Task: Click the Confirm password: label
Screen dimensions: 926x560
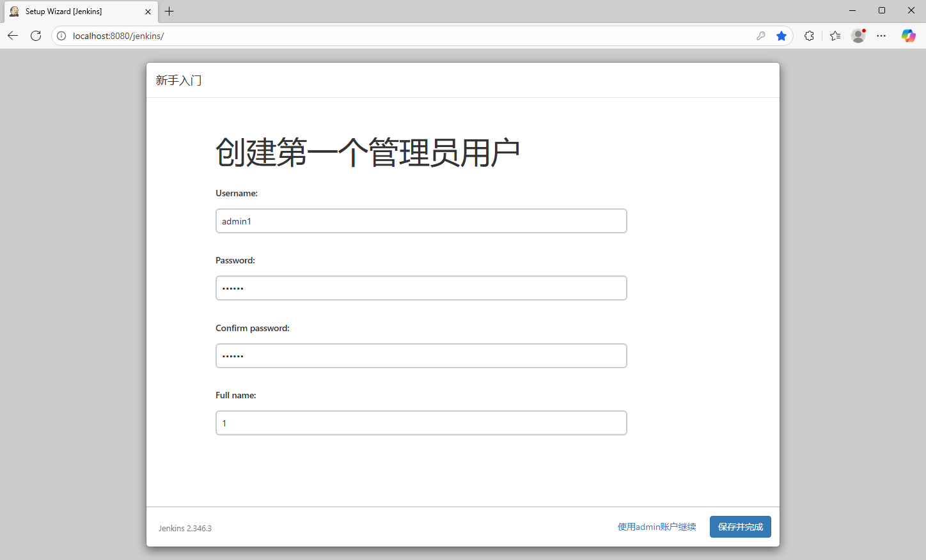Action: tap(253, 328)
